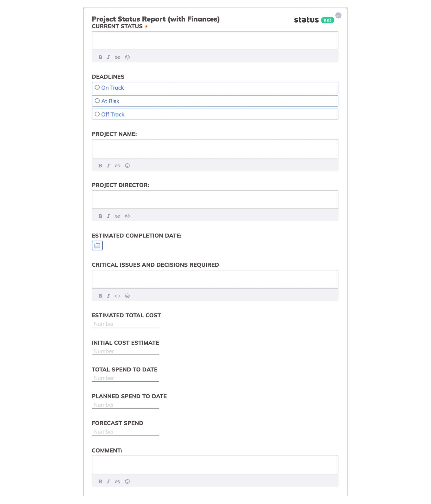Click the Link icon in Project Director

pos(118,216)
